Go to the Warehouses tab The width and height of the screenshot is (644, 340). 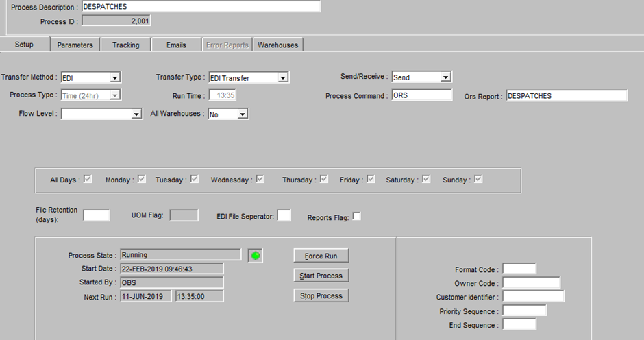(x=278, y=45)
